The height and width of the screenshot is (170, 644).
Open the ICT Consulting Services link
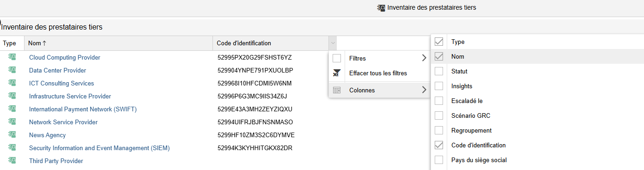click(x=61, y=83)
